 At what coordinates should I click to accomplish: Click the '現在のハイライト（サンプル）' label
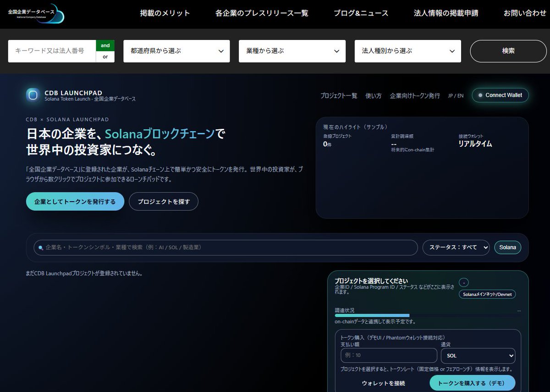point(355,127)
